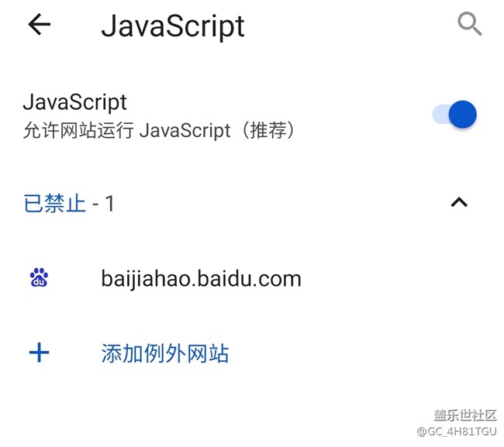The width and height of the screenshot is (504, 447).
Task: Go back using the back arrow
Action: 39,25
